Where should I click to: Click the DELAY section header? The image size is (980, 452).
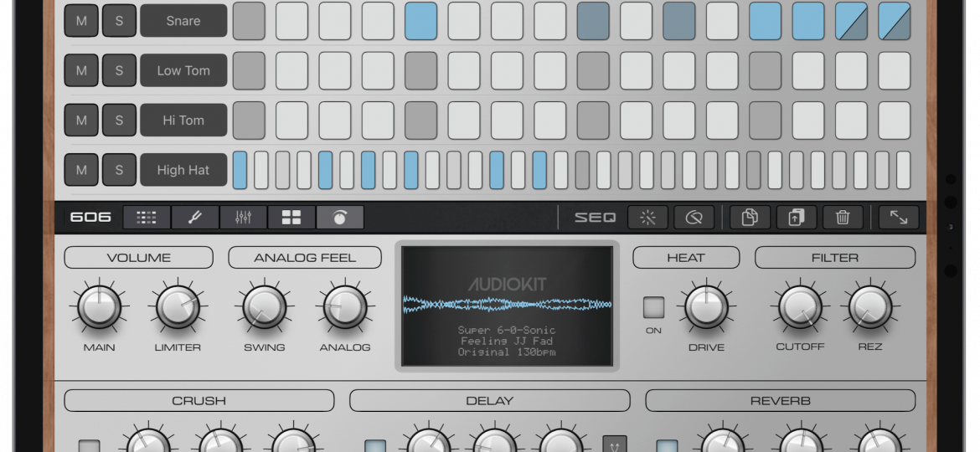click(x=490, y=400)
